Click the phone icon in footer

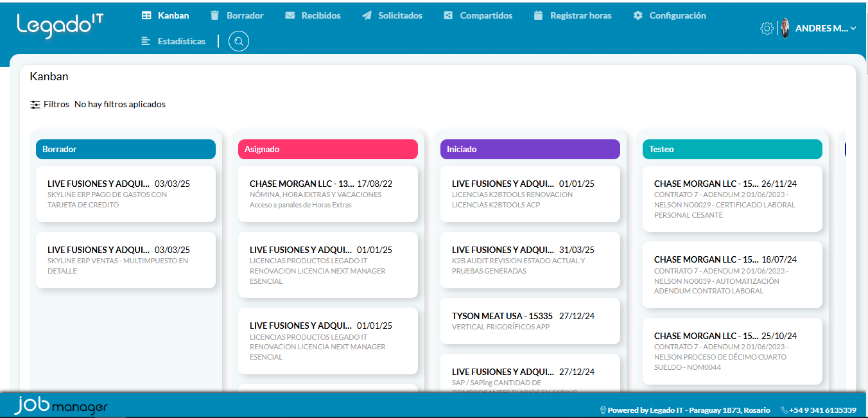(785, 410)
